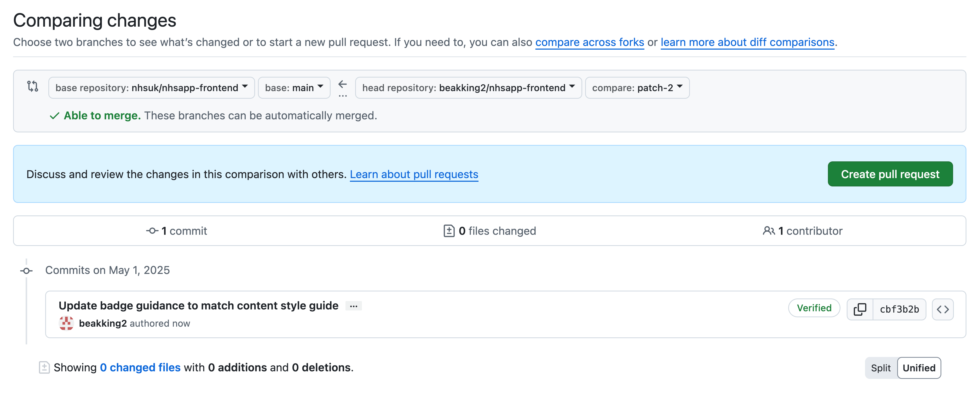
Task: Copy the commit SHA with the copy icon
Action: pos(860,309)
